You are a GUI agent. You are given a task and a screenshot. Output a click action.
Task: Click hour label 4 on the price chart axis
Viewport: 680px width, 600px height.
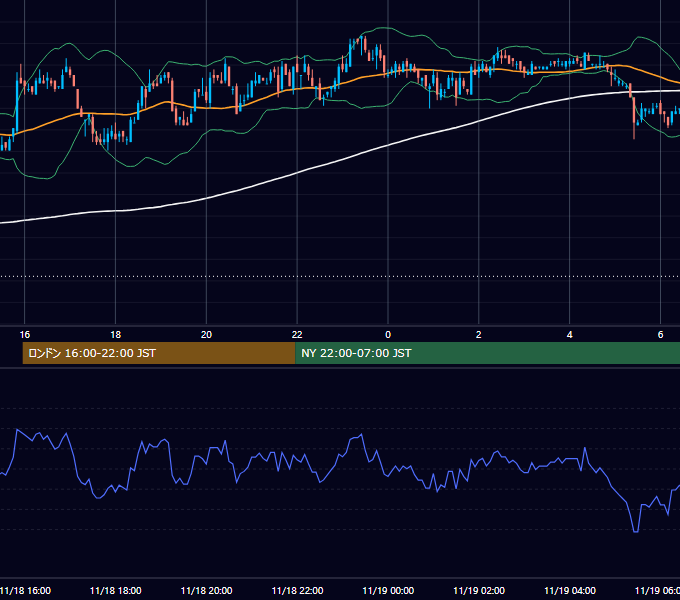tap(569, 335)
